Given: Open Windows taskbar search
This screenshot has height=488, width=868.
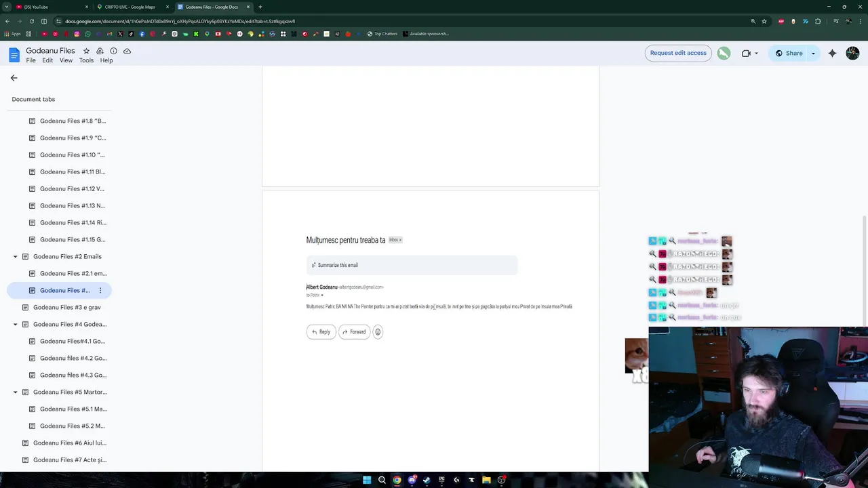Looking at the screenshot, I should point(382,480).
